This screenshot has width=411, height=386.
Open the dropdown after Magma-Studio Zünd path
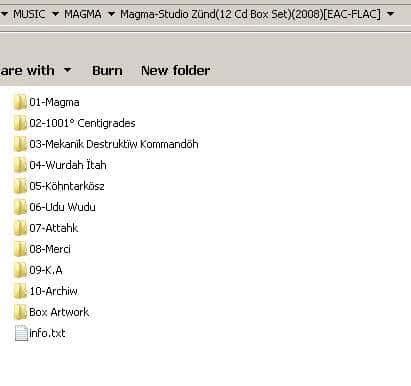390,14
